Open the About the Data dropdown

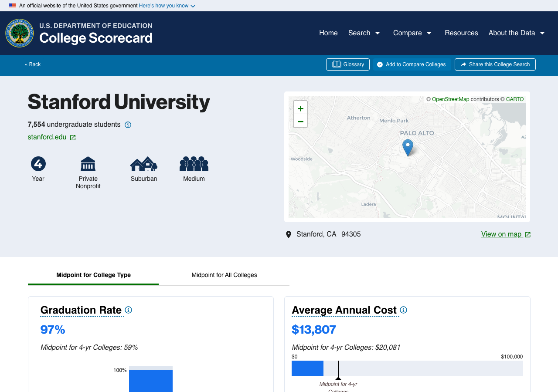[517, 33]
